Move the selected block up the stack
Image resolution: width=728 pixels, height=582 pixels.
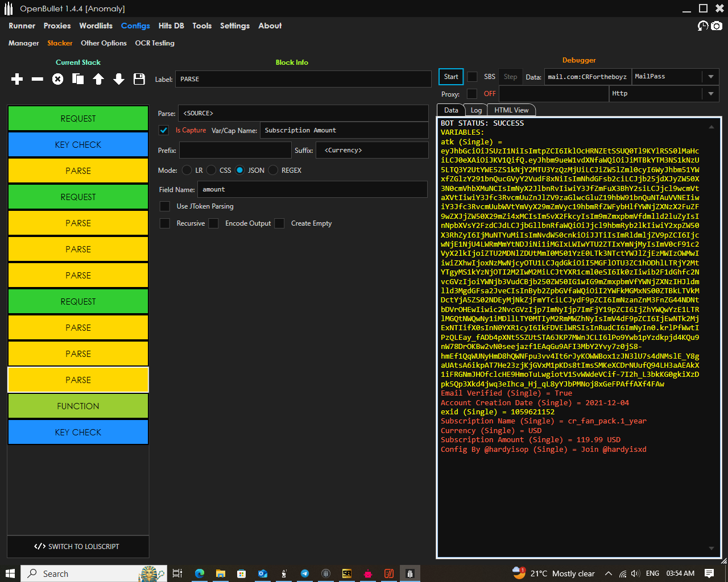98,79
